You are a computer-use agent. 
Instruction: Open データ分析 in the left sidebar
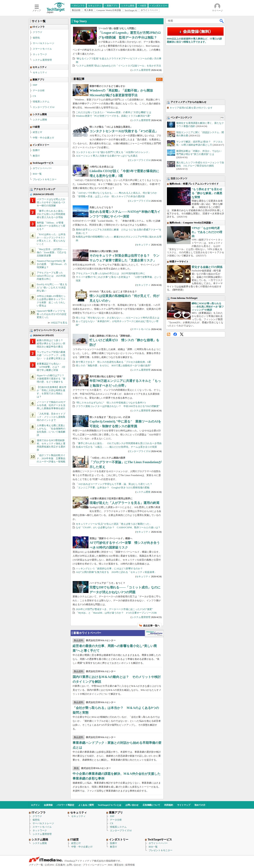(38, 91)
